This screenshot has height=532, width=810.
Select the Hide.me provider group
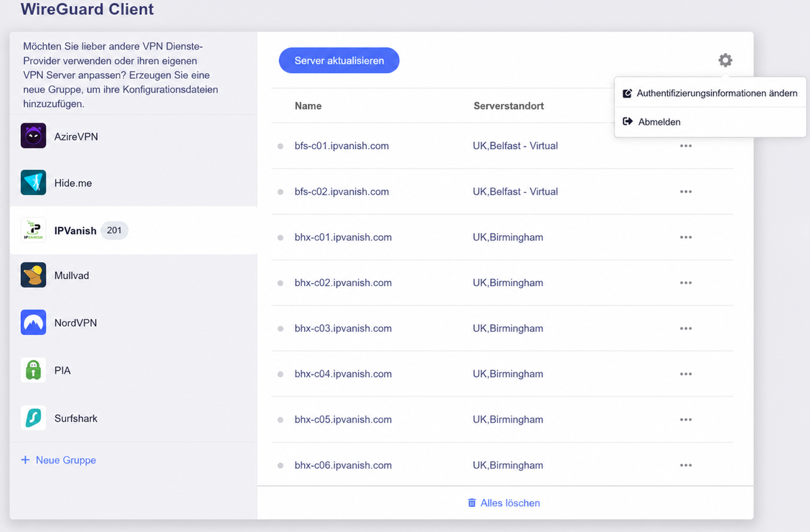[133, 183]
